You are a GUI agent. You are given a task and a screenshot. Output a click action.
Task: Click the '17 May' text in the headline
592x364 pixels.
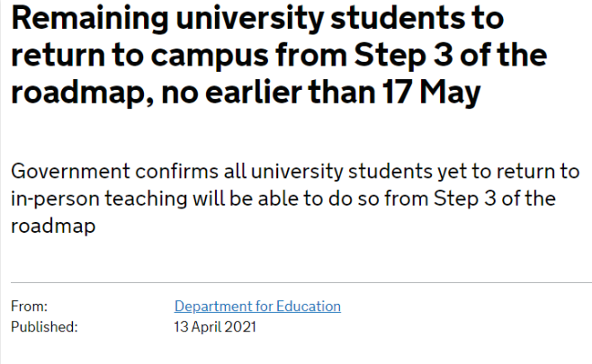(x=431, y=93)
